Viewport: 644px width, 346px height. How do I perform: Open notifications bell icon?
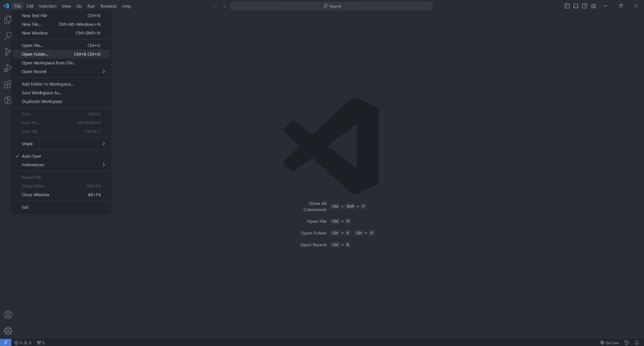click(x=637, y=343)
